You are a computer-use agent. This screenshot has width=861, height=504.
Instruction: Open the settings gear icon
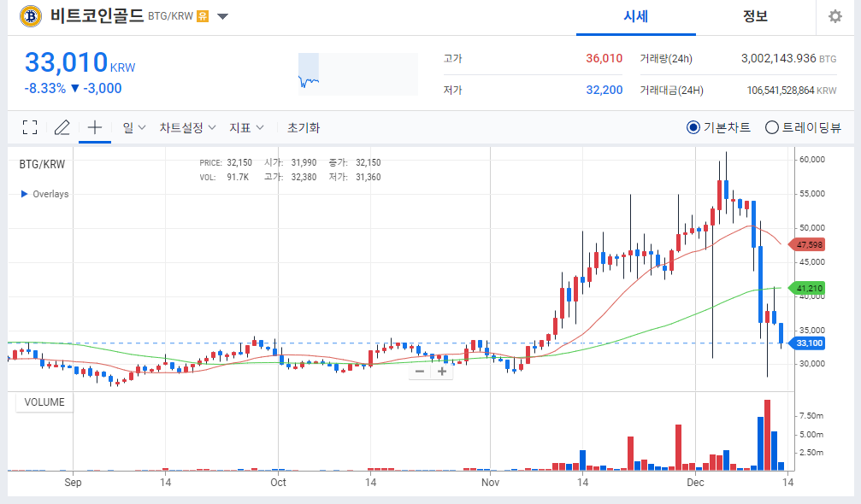point(835,16)
